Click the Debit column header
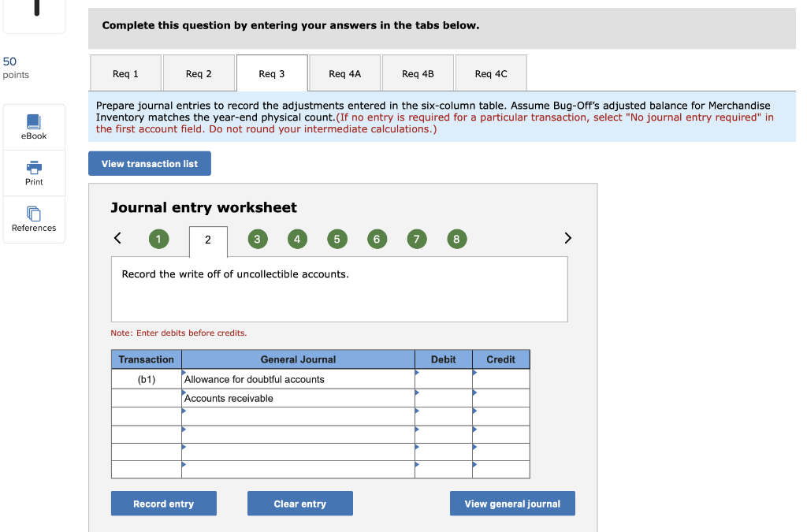The image size is (807, 532). click(444, 359)
